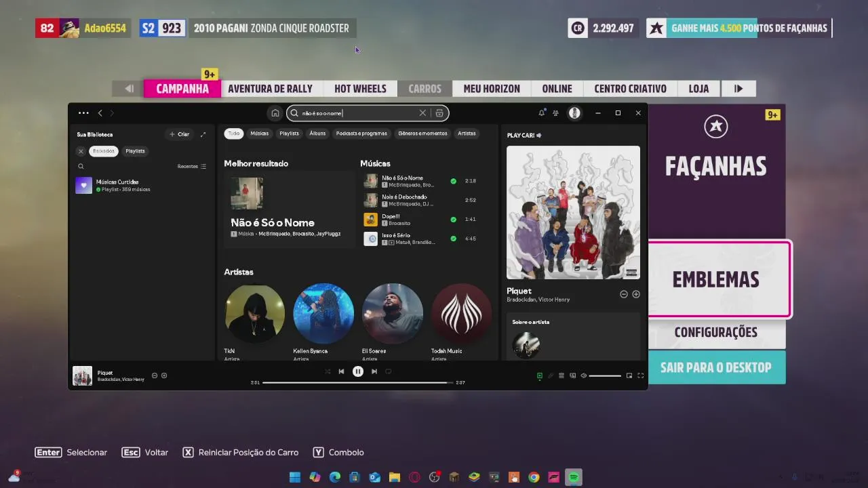Screen dimensions: 868x488
Task: Select the Músicas search filter
Action: [x=260, y=134]
